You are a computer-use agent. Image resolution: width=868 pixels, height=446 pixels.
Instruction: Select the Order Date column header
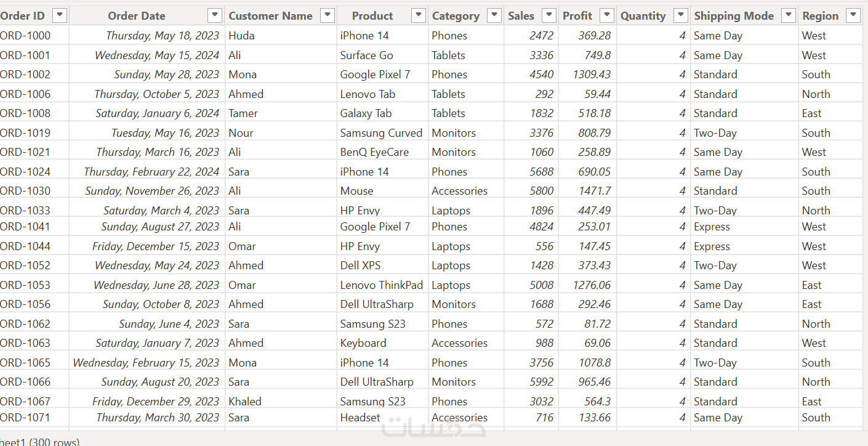click(x=136, y=16)
